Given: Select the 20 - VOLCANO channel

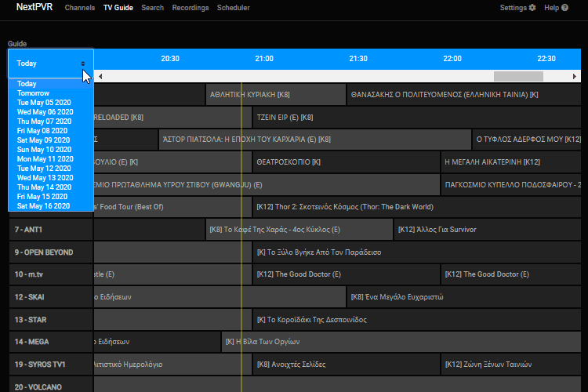Looking at the screenshot, I should point(51,385).
